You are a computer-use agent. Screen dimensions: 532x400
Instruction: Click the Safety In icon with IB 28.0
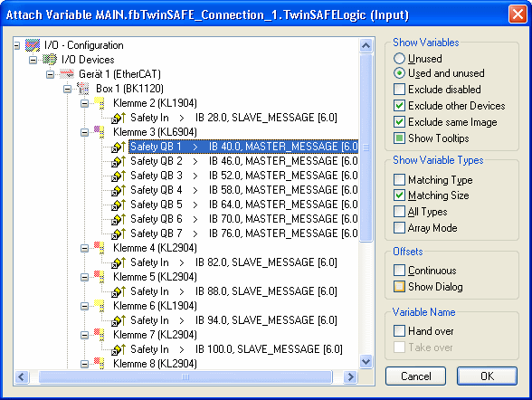119,118
